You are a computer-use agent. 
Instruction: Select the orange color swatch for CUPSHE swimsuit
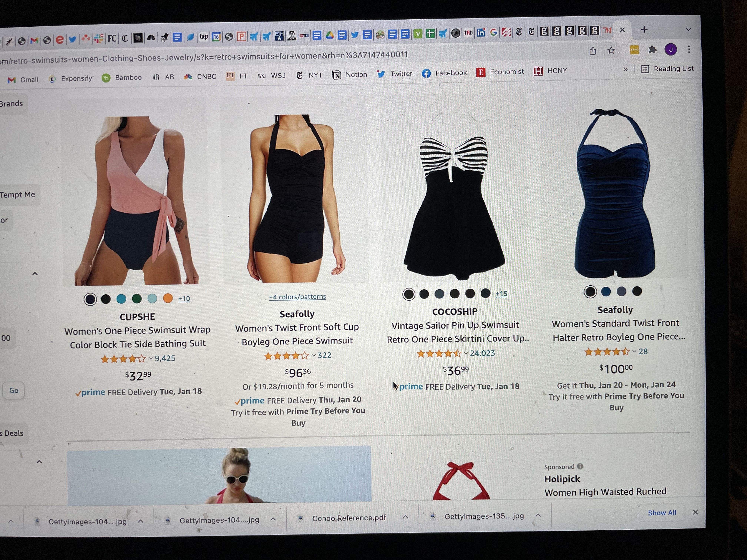click(x=168, y=298)
